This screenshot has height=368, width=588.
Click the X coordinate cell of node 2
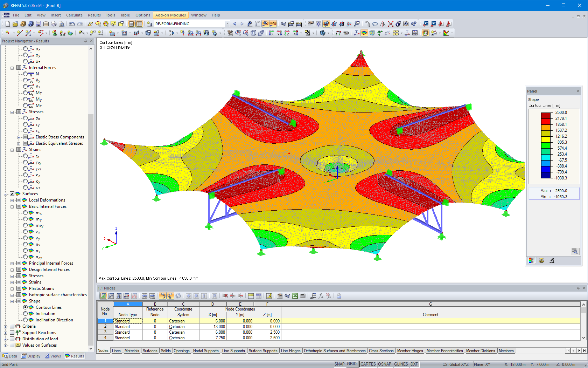pos(212,326)
